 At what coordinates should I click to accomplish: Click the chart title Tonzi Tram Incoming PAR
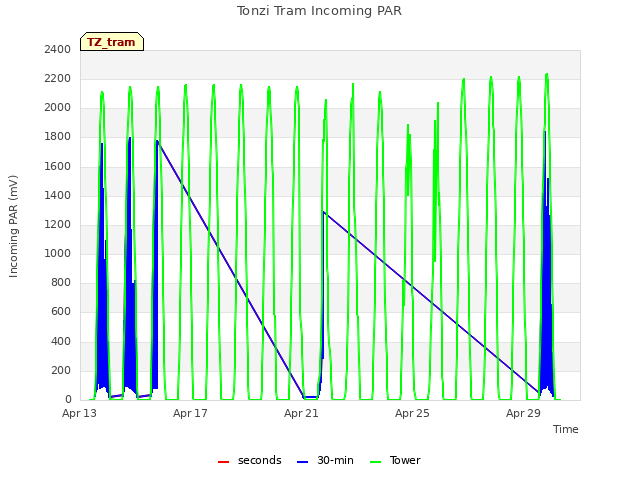[x=319, y=11]
